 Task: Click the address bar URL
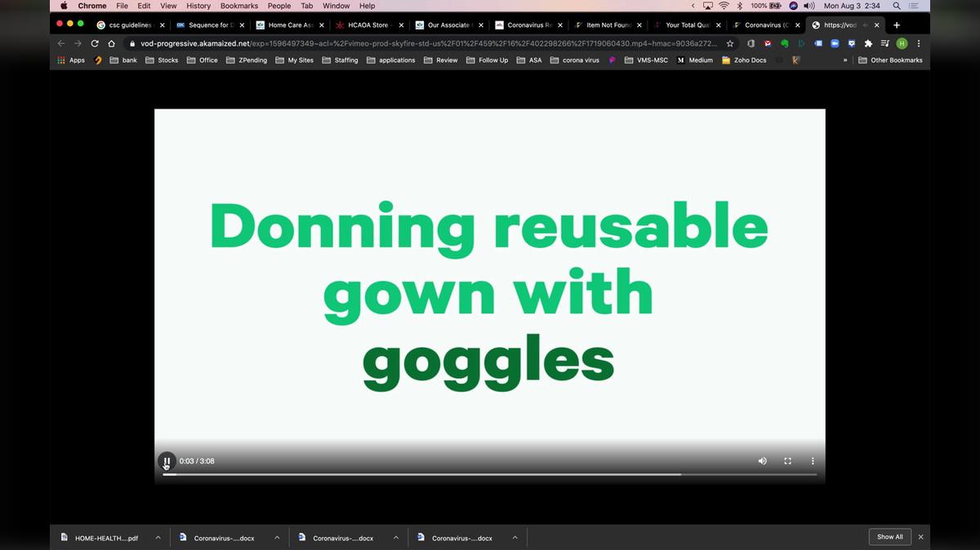(425, 43)
